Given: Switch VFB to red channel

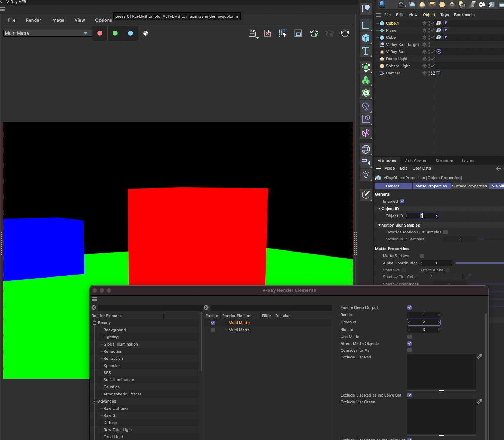Looking at the screenshot, I should [100, 33].
